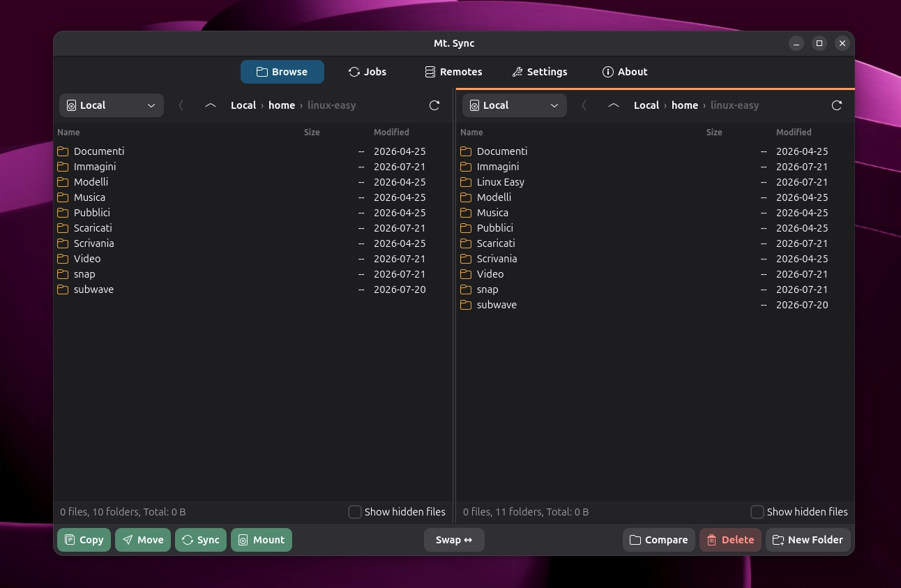Create a New Folder
This screenshot has width=901, height=588.
(808, 540)
